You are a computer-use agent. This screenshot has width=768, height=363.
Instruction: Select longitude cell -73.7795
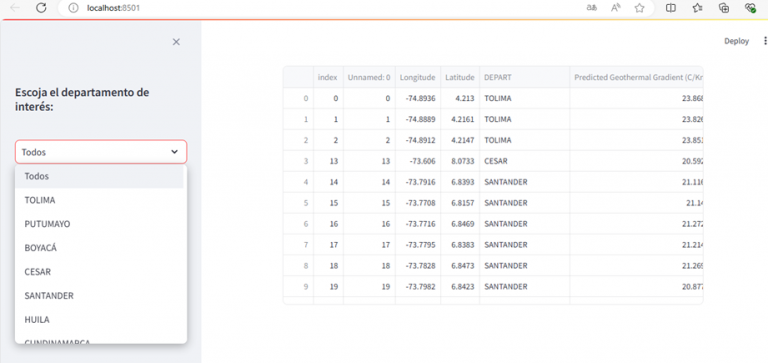418,244
